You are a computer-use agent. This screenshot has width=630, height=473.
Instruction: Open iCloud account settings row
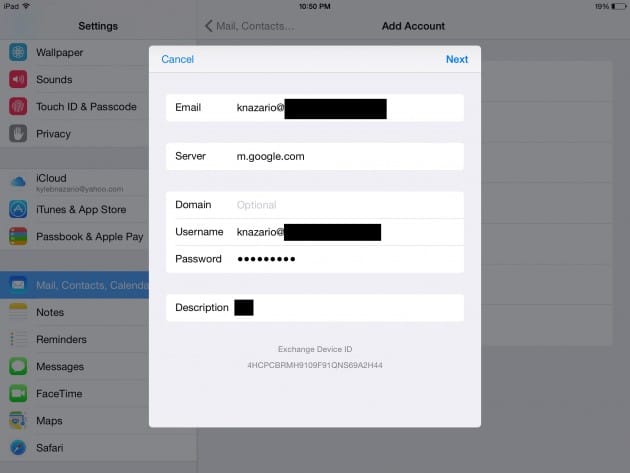pyautogui.click(x=74, y=182)
